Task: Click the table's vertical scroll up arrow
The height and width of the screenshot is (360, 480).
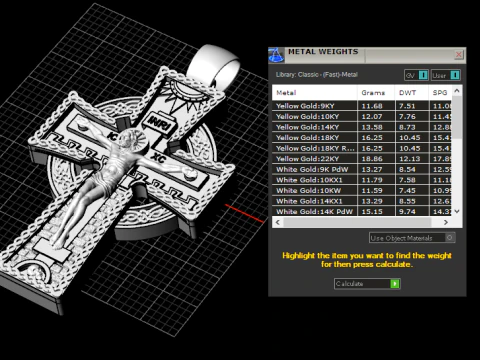Action: [457, 91]
